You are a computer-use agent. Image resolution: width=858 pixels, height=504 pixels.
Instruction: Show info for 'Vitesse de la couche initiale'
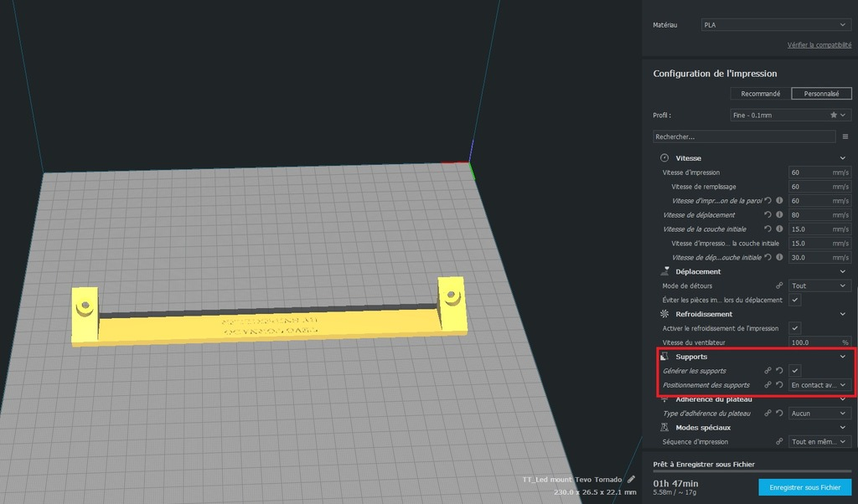coord(779,229)
